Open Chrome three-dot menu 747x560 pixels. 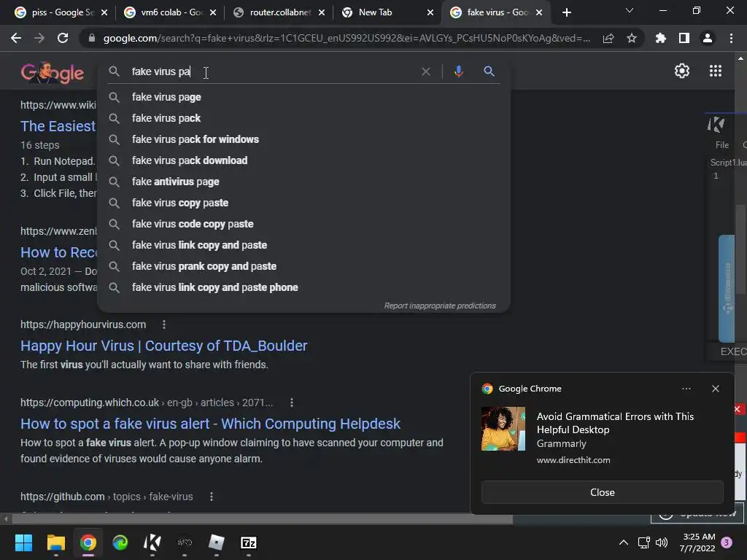(731, 38)
